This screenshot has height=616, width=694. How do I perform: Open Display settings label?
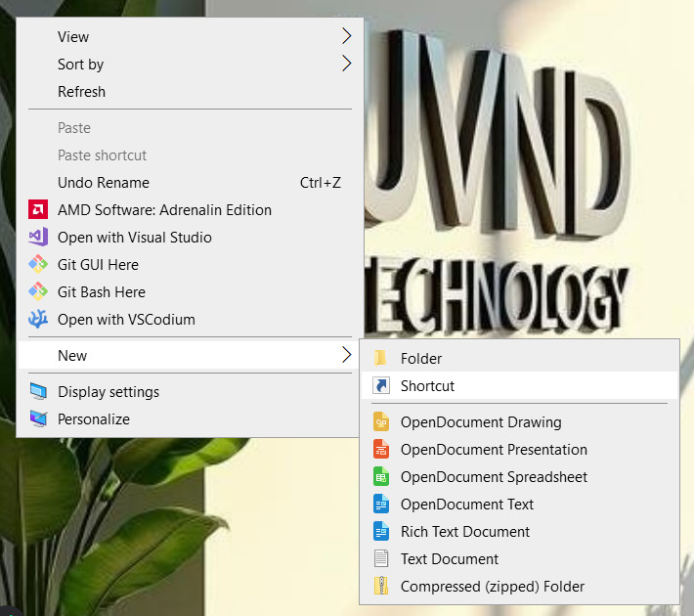point(108,392)
